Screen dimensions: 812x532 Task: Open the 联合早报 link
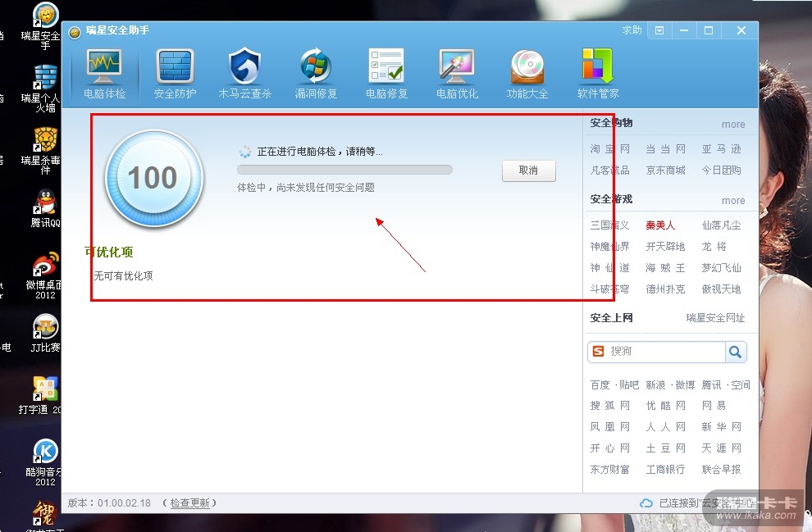click(722, 470)
